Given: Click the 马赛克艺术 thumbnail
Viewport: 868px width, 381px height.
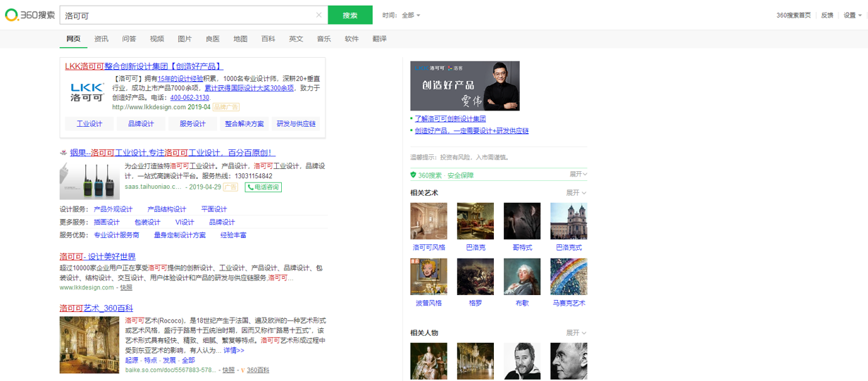Looking at the screenshot, I should click(x=569, y=277).
